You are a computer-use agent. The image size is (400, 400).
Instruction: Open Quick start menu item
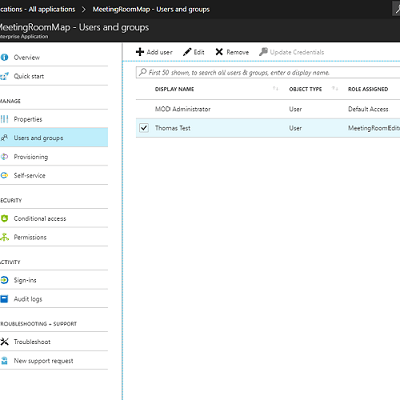click(x=54, y=76)
